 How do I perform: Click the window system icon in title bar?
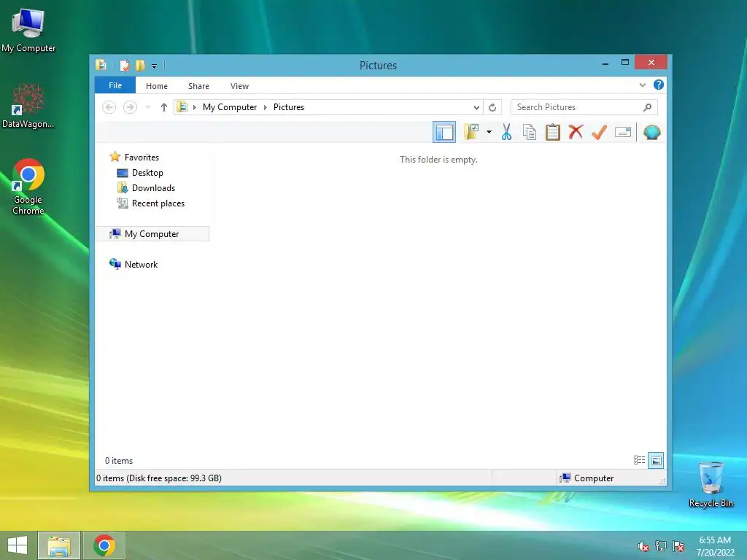point(101,65)
